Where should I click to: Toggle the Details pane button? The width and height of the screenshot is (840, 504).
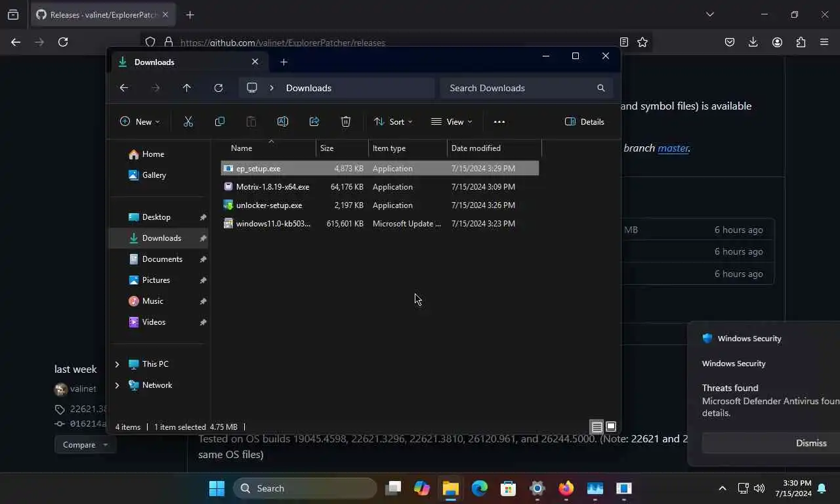(x=585, y=121)
